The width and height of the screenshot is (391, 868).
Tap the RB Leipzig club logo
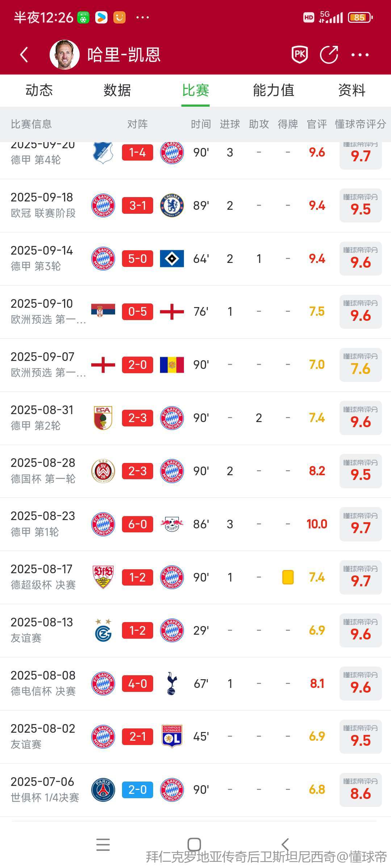point(172,524)
